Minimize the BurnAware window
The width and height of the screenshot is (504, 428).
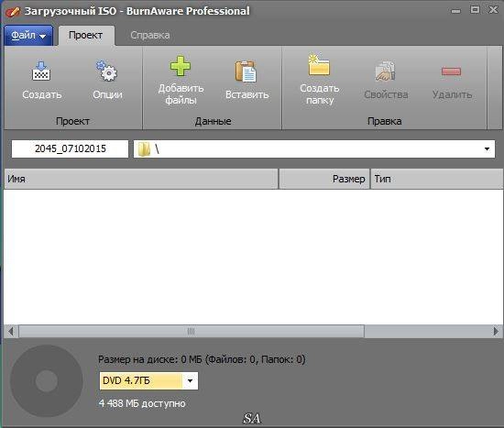[455, 11]
